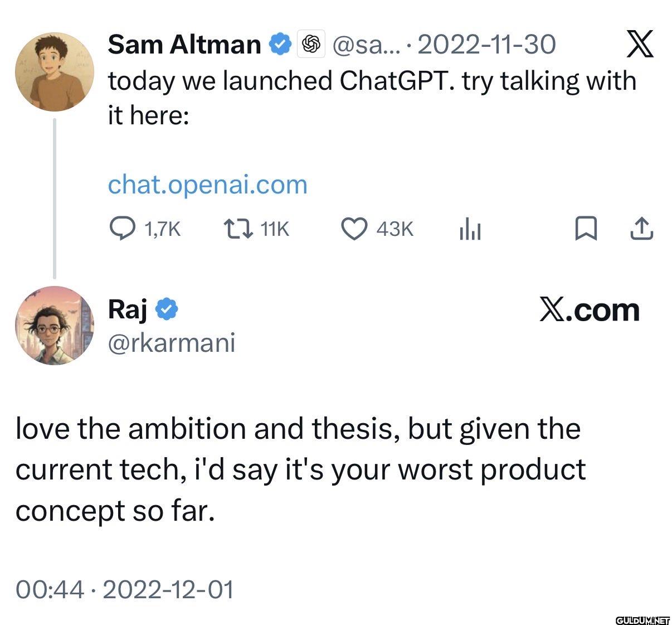Open the view analytics bar chart icon
672x625 pixels.
click(470, 229)
